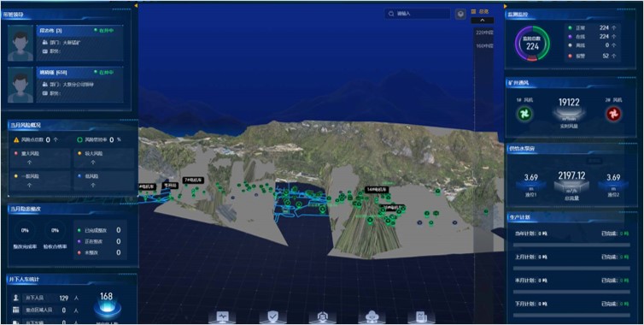
Task: Open the 总览 layer menu at top right
Action: (480, 11)
